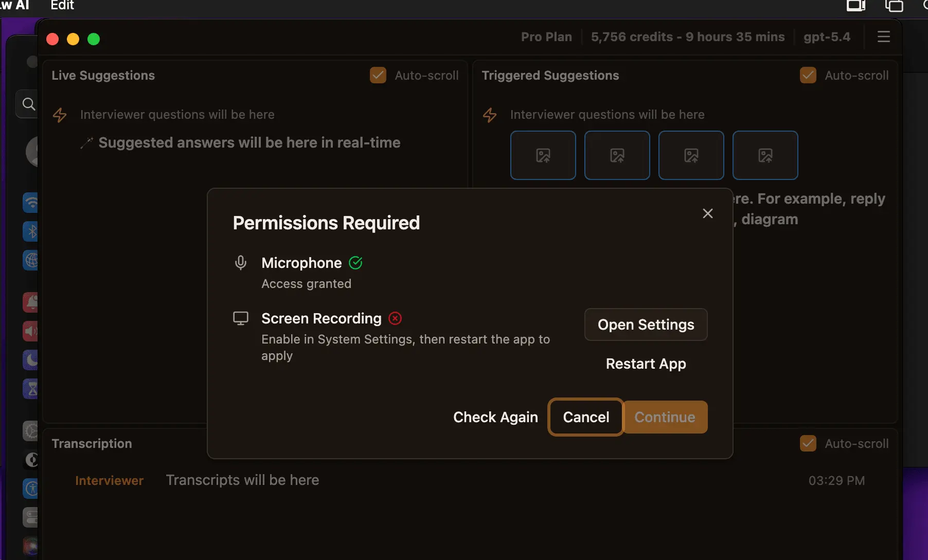928x560 pixels.
Task: Click the Pro Plan label
Action: click(x=546, y=37)
